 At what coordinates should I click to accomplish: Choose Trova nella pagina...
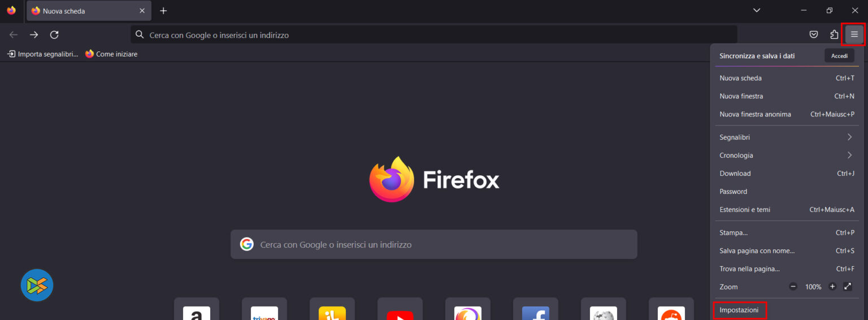(x=787, y=269)
